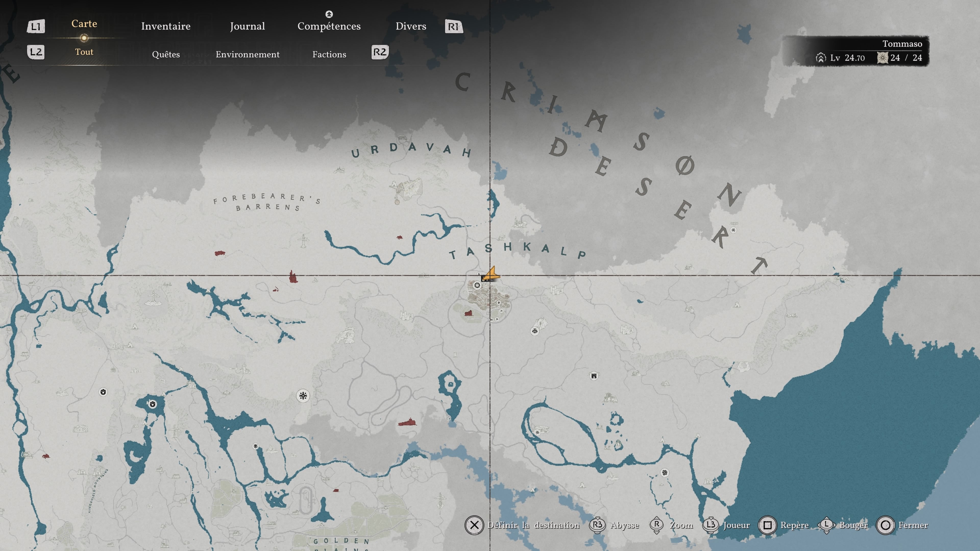Select the tall red tower marker
The height and width of the screenshot is (551, 980).
[292, 277]
